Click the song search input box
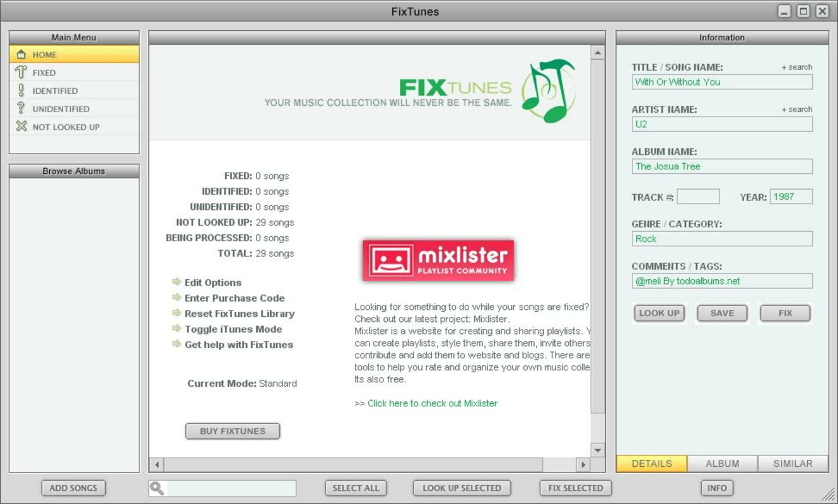The image size is (838, 504). [223, 488]
